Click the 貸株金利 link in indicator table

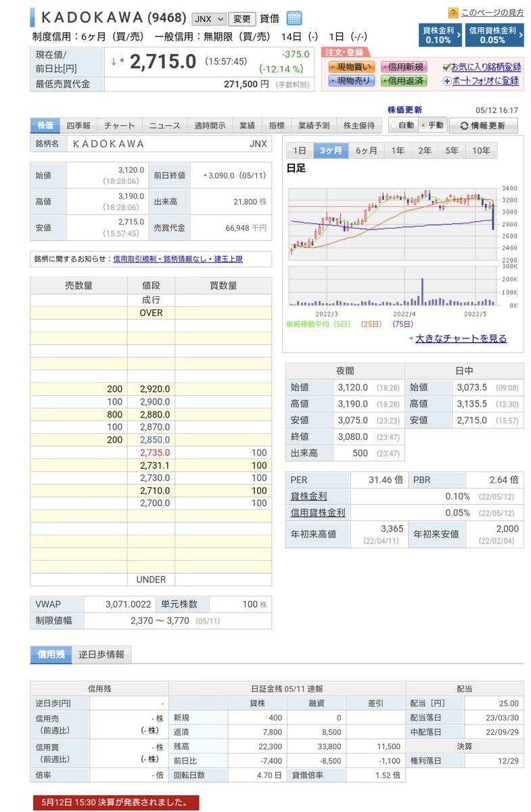tap(308, 497)
